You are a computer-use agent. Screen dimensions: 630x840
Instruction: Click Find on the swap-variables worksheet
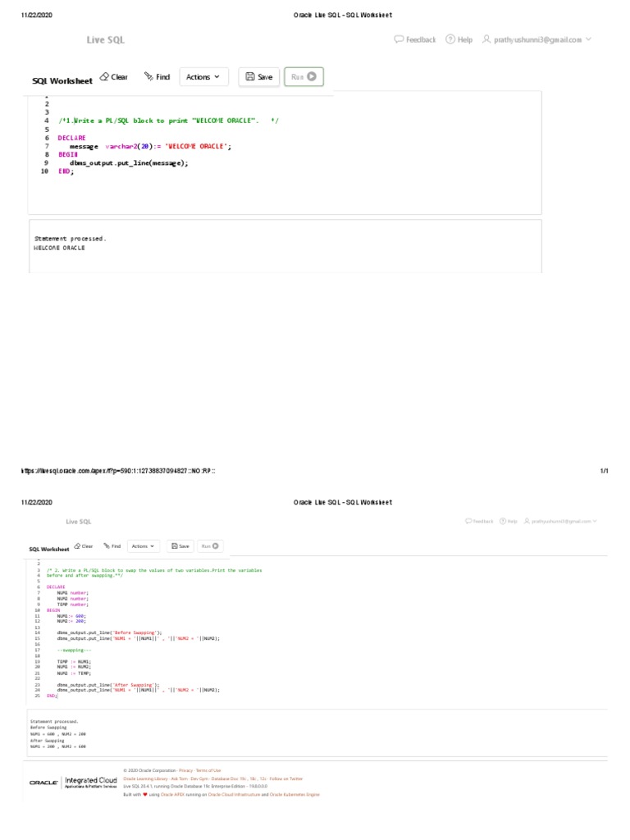pos(112,546)
